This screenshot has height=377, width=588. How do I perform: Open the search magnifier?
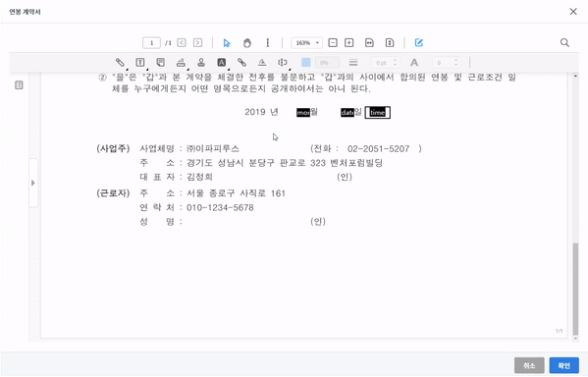coord(564,43)
